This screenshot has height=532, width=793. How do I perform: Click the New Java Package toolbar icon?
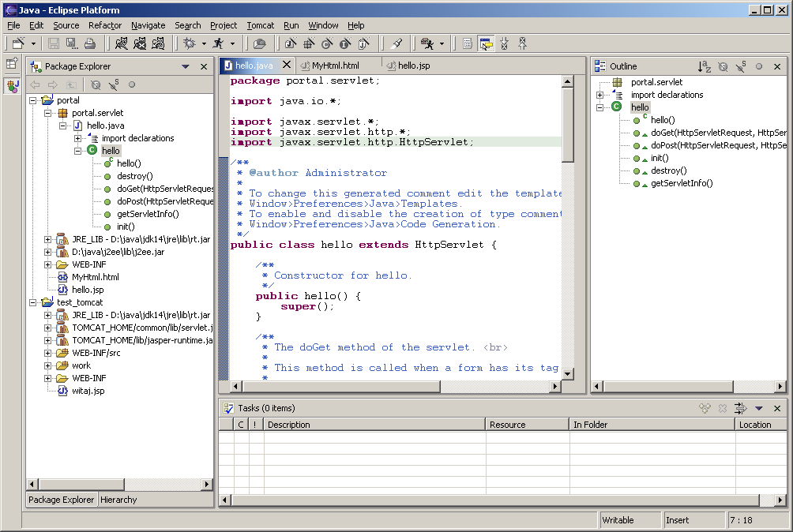coord(309,43)
